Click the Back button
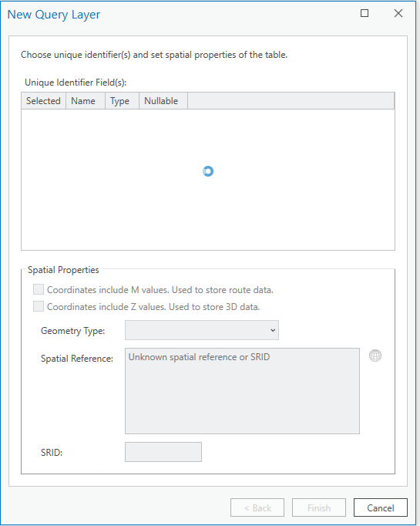The image size is (420, 526). point(257,507)
